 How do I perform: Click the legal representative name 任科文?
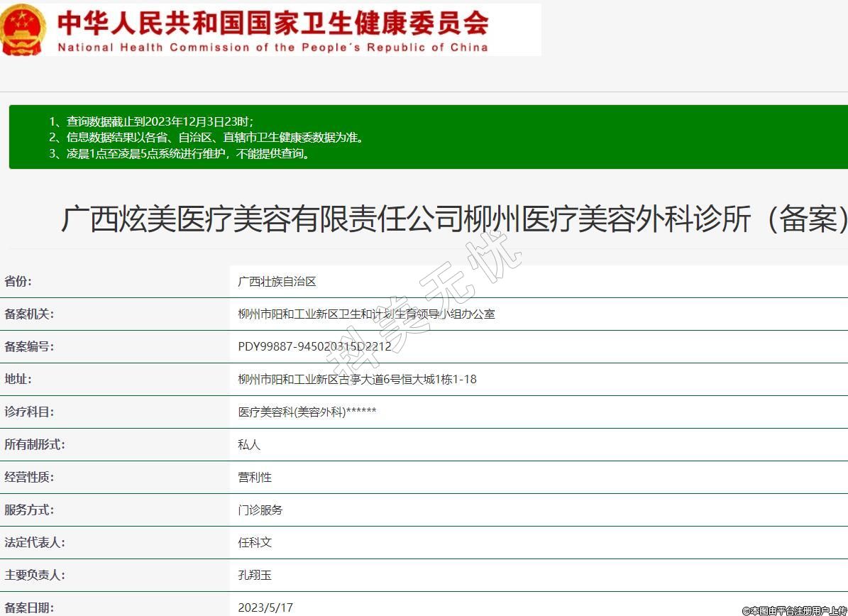click(255, 542)
